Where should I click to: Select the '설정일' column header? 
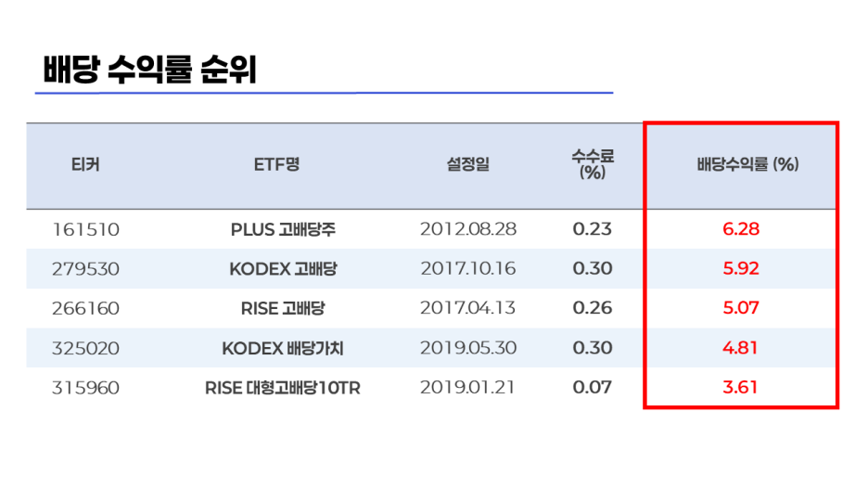click(x=467, y=164)
